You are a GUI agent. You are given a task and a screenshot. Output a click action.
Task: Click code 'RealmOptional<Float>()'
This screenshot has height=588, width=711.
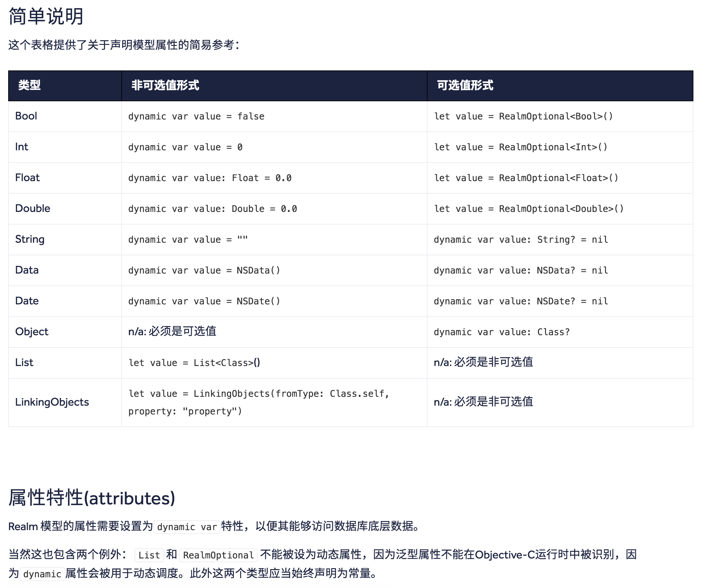coord(559,178)
